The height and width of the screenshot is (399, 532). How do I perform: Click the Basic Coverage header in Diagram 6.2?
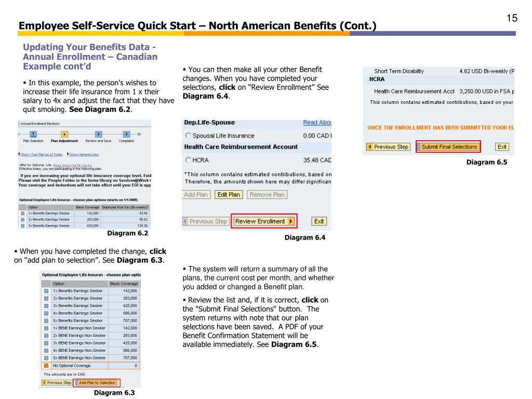click(x=87, y=207)
